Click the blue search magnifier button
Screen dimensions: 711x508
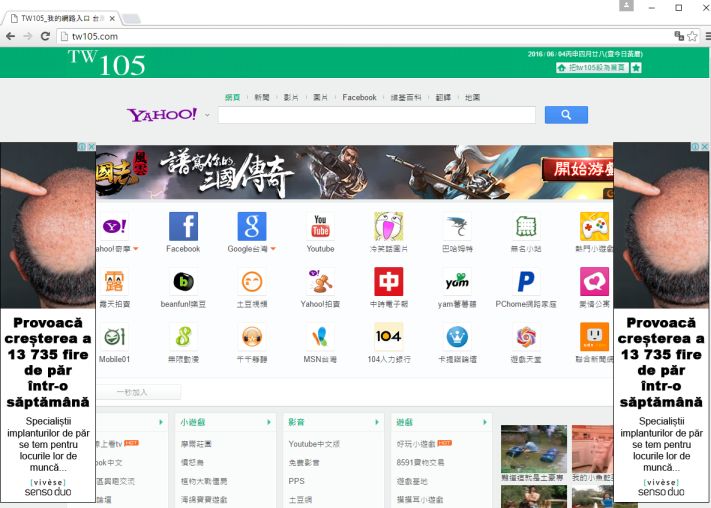click(x=566, y=115)
